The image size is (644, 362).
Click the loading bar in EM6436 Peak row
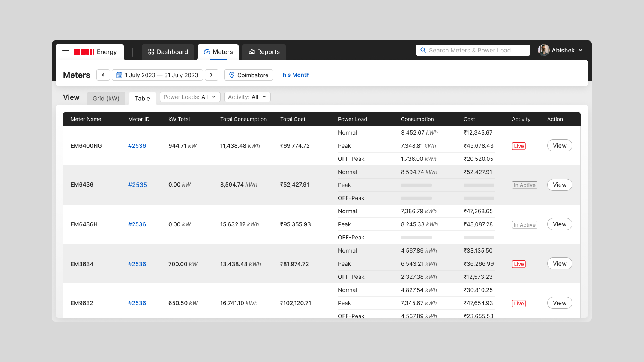click(416, 185)
